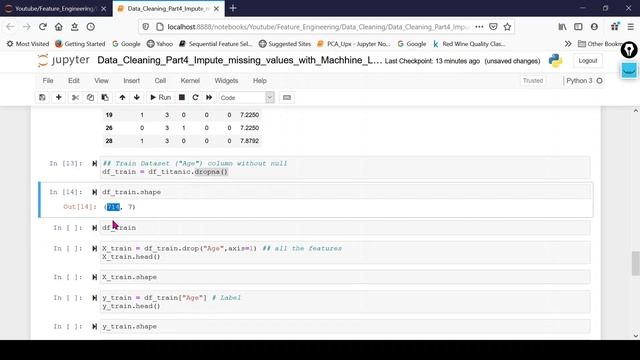Image resolution: width=640 pixels, height=360 pixels.
Task: Open page actions three-dot menu
Action: click(479, 27)
